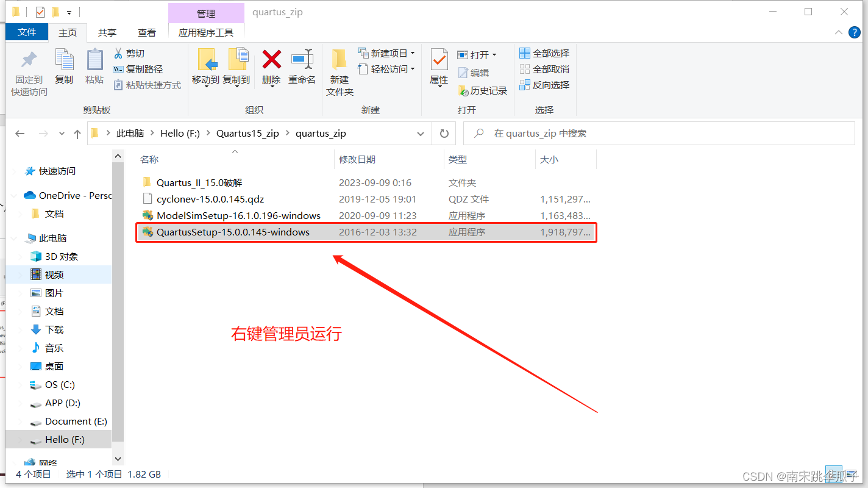Click the ribbon Help question mark icon

click(855, 32)
